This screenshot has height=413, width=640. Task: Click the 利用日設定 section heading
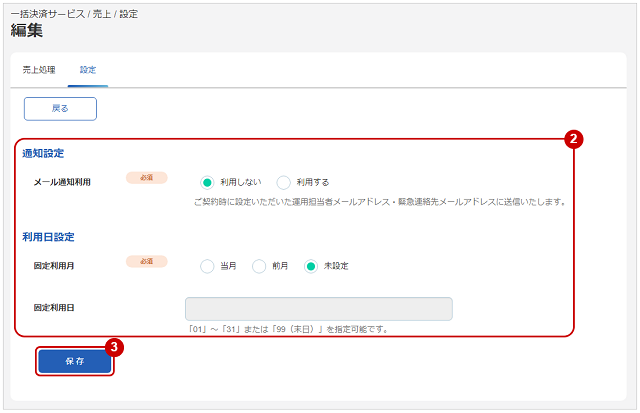49,237
